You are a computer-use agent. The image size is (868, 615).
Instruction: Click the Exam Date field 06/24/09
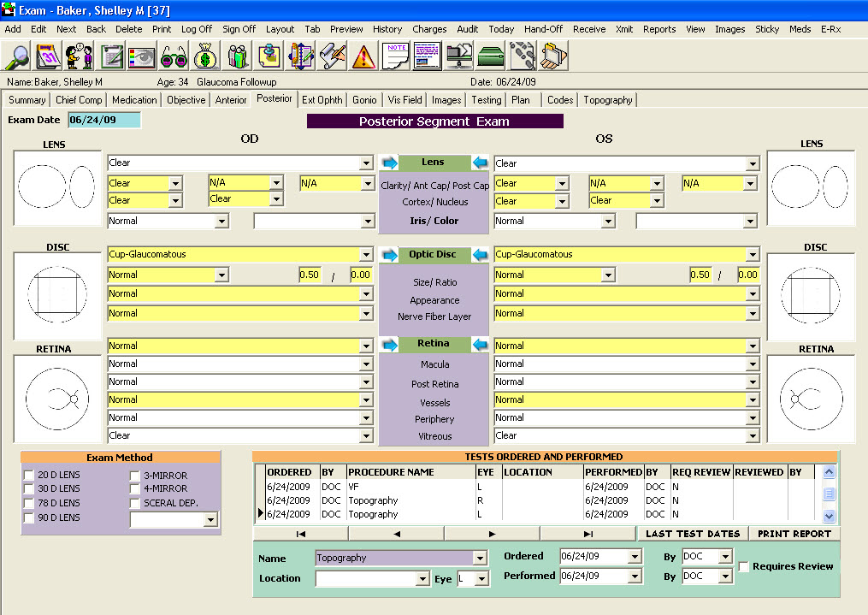pyautogui.click(x=104, y=120)
